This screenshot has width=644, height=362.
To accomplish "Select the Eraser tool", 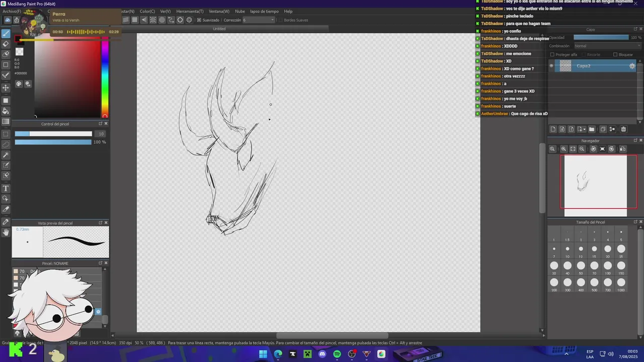I will coord(6,44).
